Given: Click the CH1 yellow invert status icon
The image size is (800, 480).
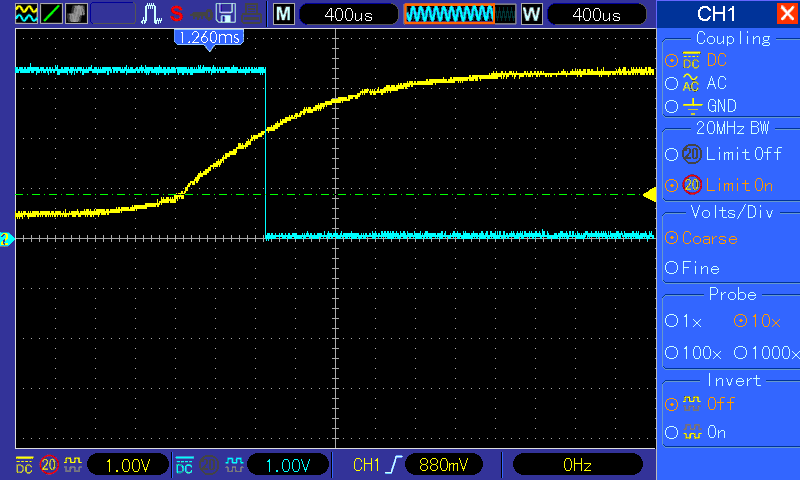Looking at the screenshot, I should (73, 465).
